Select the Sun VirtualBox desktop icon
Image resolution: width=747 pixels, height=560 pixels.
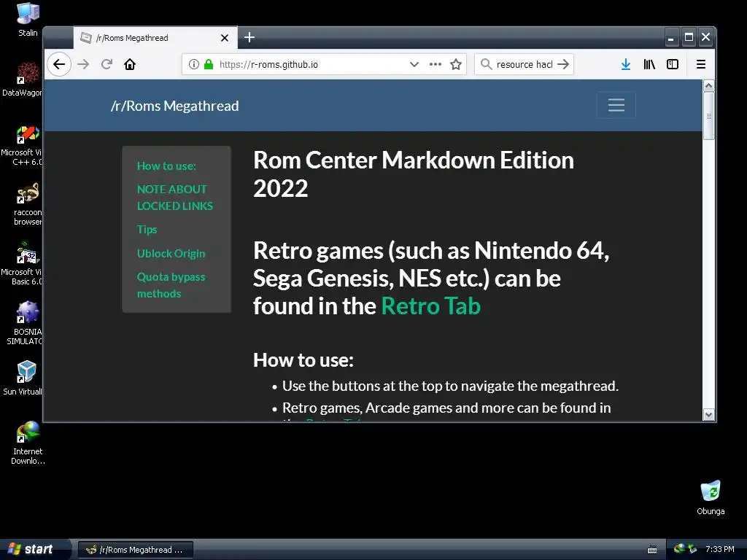pos(23,378)
